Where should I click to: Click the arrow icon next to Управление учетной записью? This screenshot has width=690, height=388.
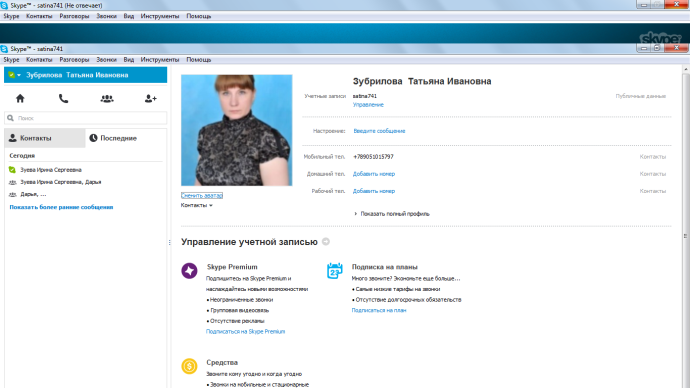click(326, 242)
